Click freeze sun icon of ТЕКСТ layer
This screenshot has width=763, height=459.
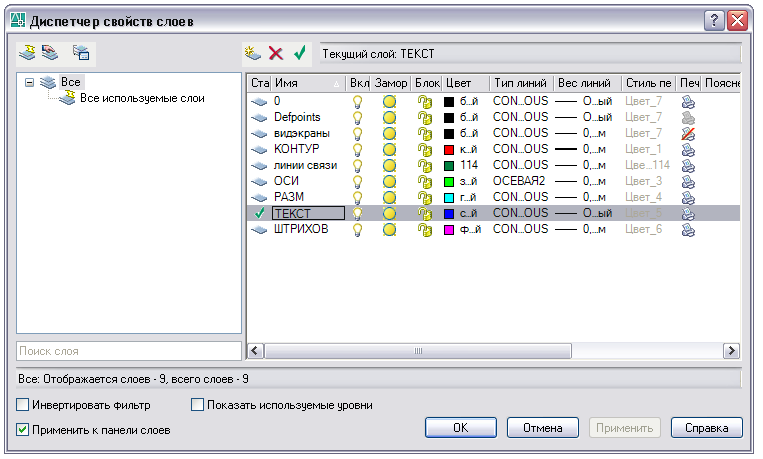(x=389, y=214)
